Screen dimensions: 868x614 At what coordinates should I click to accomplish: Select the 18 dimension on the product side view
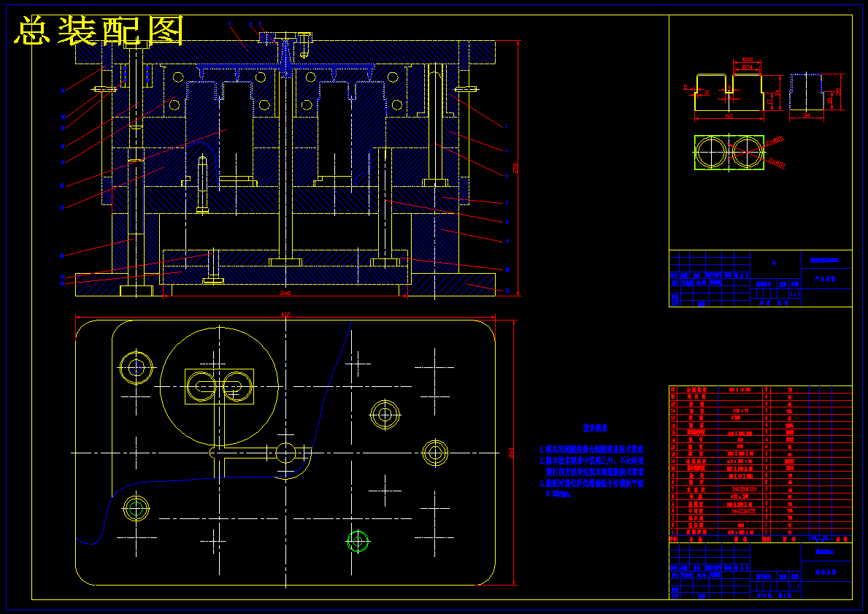pyautogui.click(x=830, y=101)
